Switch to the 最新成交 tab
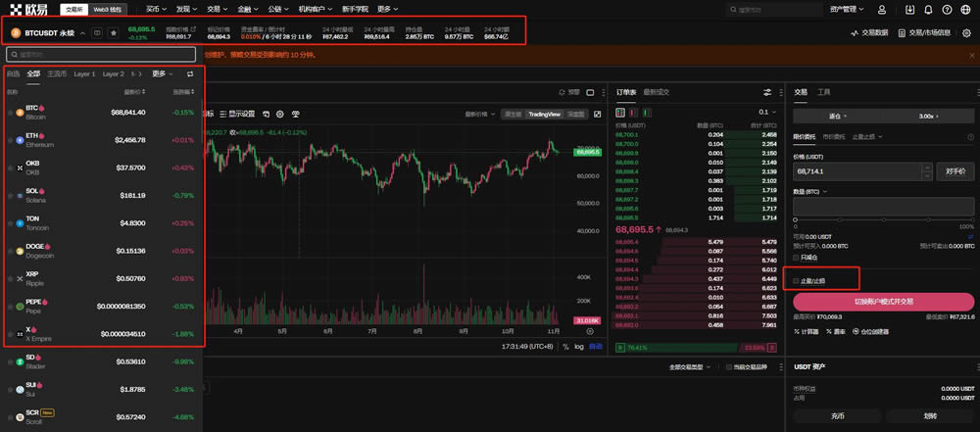 tap(656, 92)
